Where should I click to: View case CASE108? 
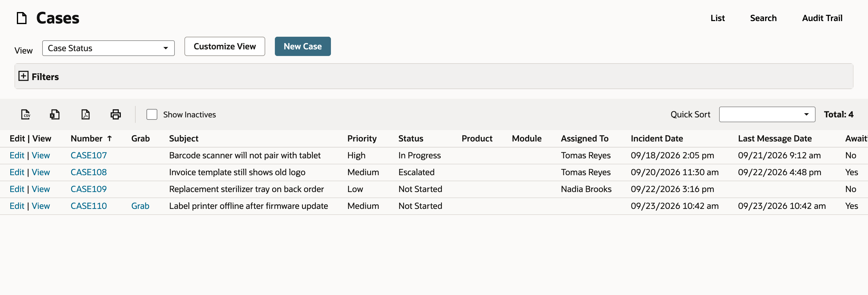coord(41,172)
